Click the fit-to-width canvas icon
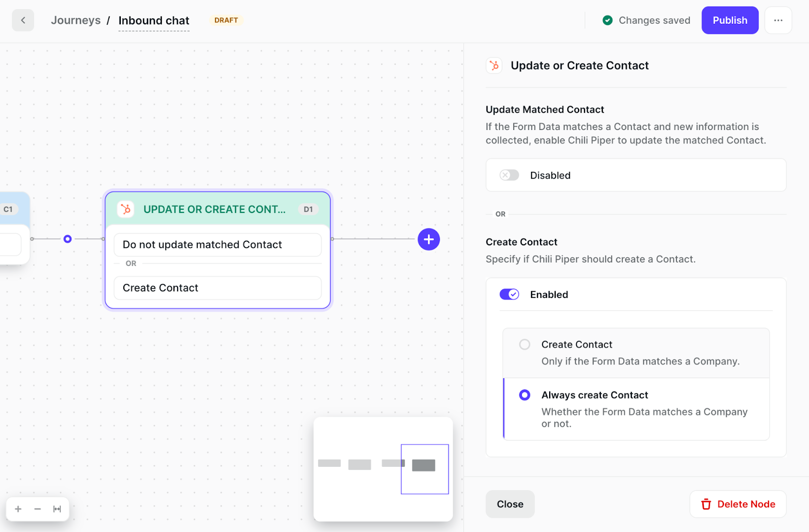The width and height of the screenshot is (809, 532). point(57,509)
